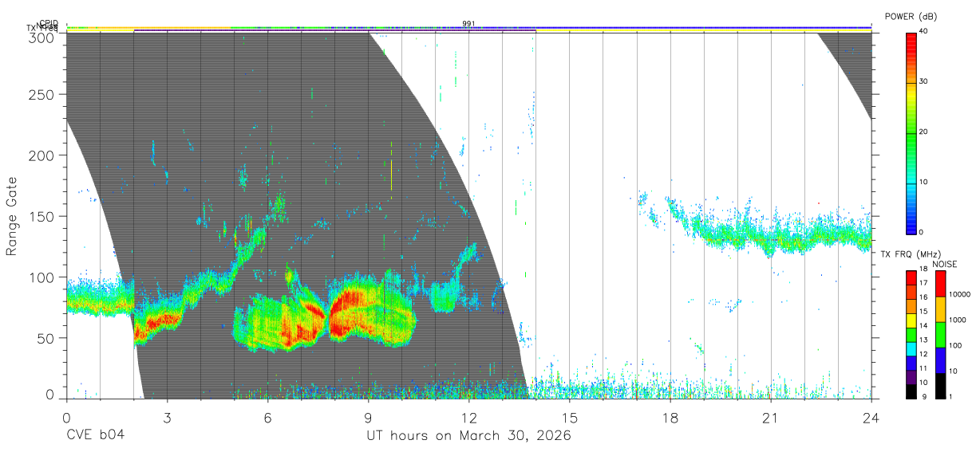Click the 12 tick on the UT hours axis
Viewport: 980px width, 452px height.
[x=468, y=418]
